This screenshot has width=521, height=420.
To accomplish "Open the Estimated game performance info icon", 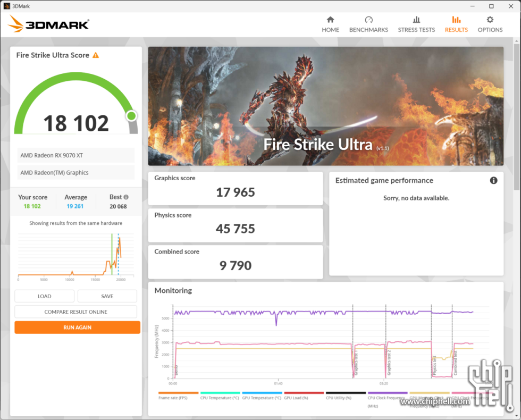I will tap(493, 180).
